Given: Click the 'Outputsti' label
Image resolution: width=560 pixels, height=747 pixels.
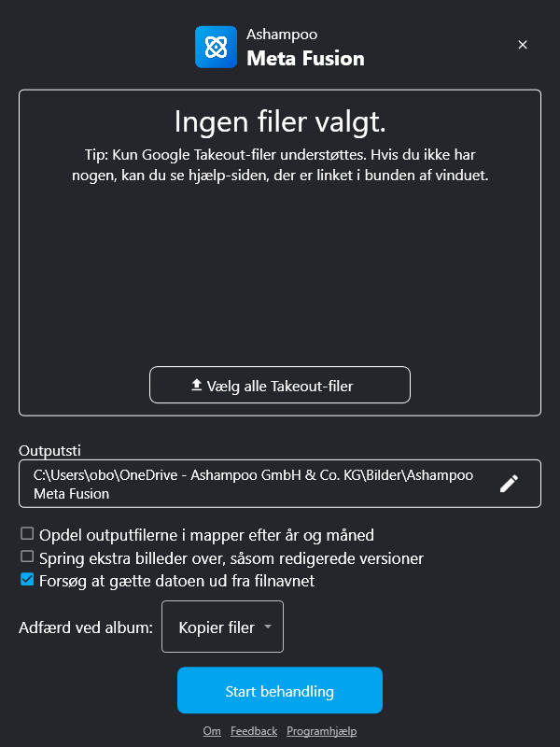Looking at the screenshot, I should (46, 450).
